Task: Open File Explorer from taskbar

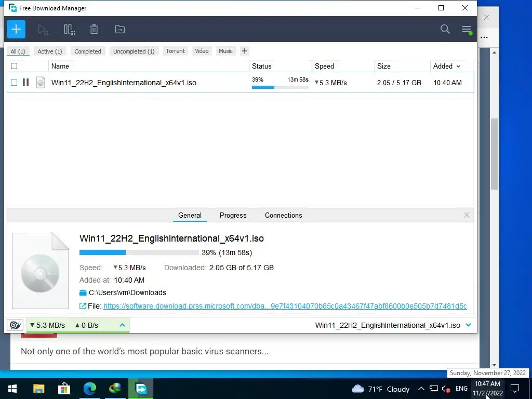Action: pyautogui.click(x=38, y=389)
